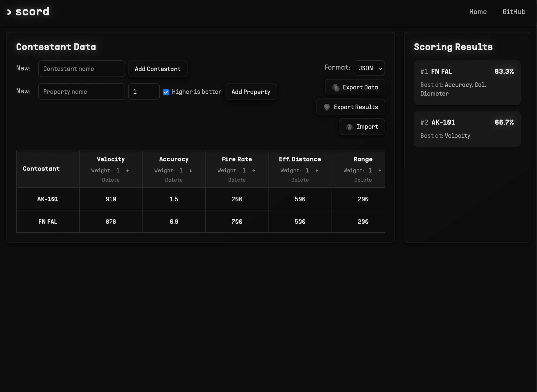Expand the #2 AK-101 result card
This screenshot has height=392, width=537.
467,129
